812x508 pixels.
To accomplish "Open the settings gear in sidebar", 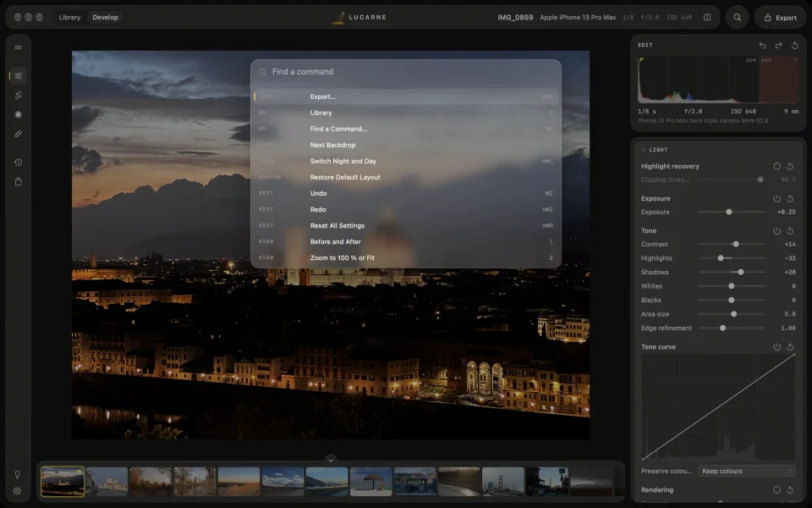I will pyautogui.click(x=17, y=490).
